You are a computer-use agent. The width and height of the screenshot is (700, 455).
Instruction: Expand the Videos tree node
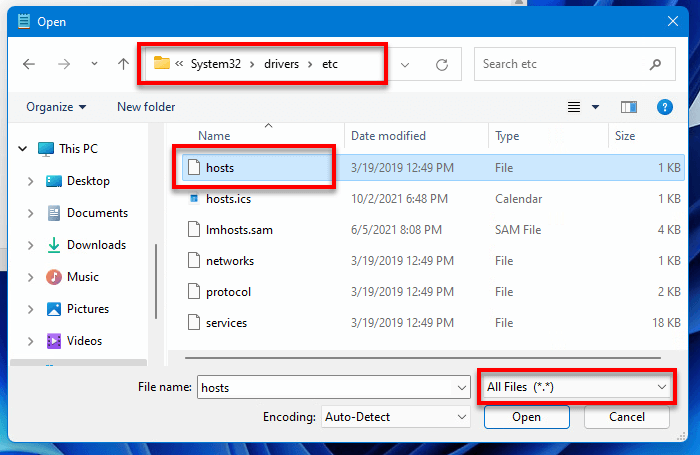30,342
